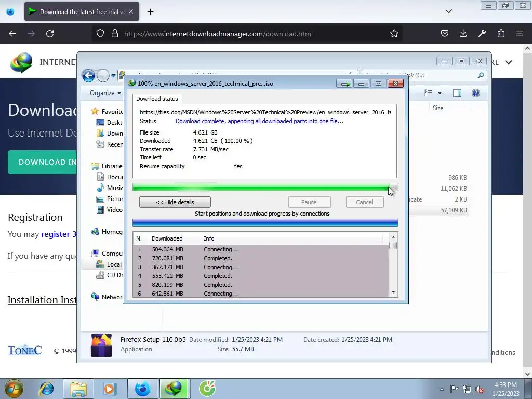Bookmark this page with the star icon

click(x=394, y=34)
